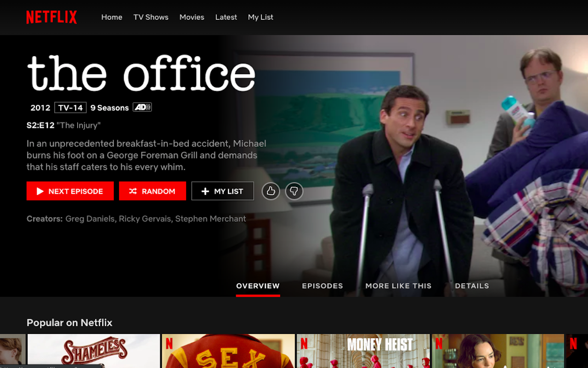Click the Netflix logo

(51, 17)
